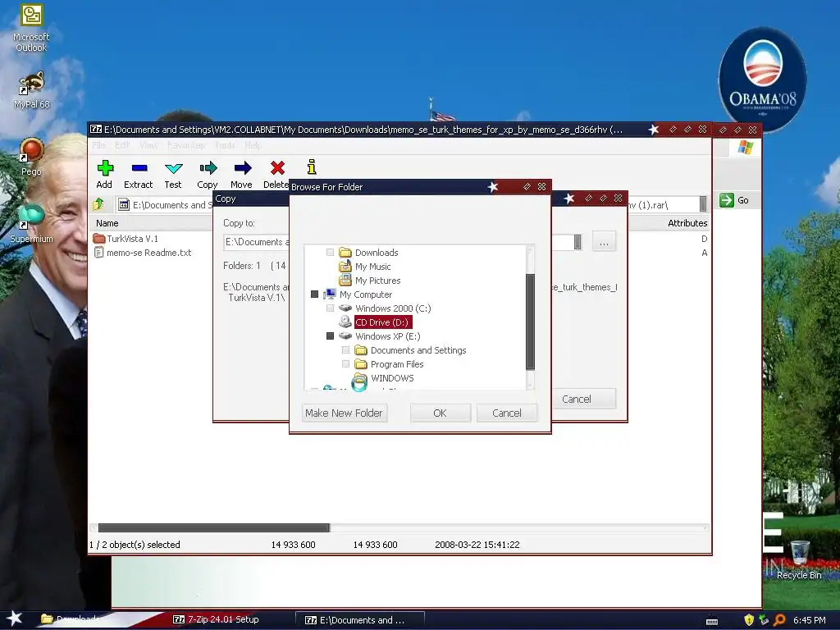Switch to 7-Zip 24.01 Setup taskbar item

(x=217, y=619)
